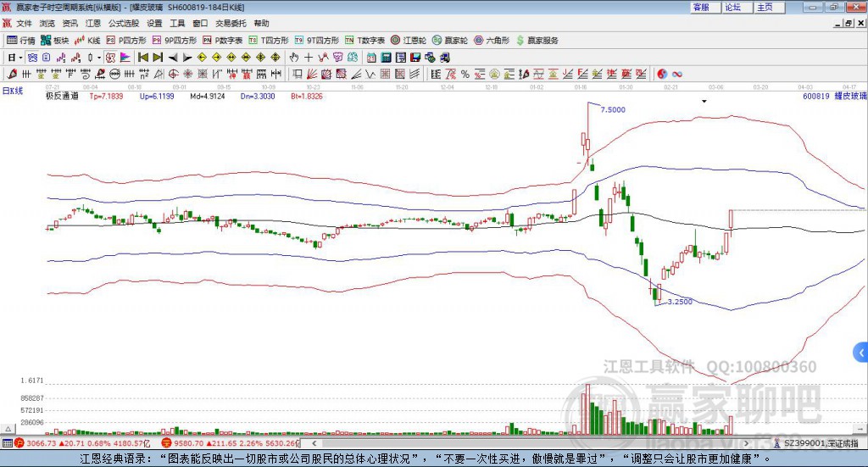Select the percent % drawing tool
The image size is (868, 467).
(x=465, y=74)
